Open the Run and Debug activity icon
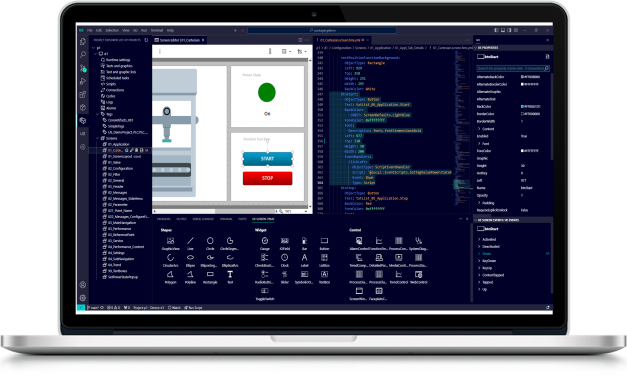The width and height of the screenshot is (627, 376). (83, 81)
